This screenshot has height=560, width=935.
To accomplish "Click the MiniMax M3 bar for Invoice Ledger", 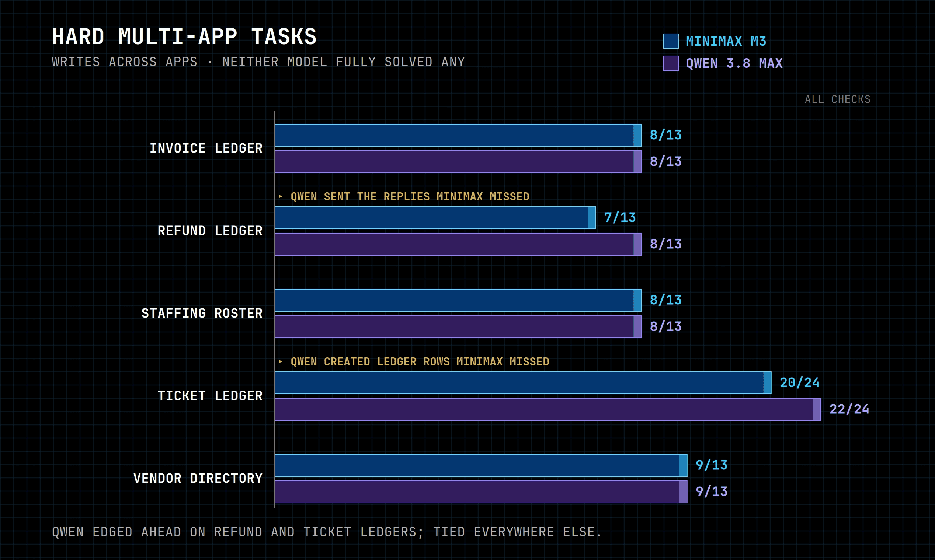I will coord(458,135).
